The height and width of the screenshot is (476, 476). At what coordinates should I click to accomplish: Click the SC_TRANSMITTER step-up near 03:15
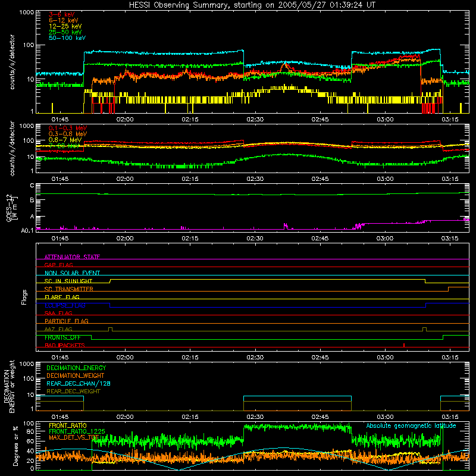[449, 289]
